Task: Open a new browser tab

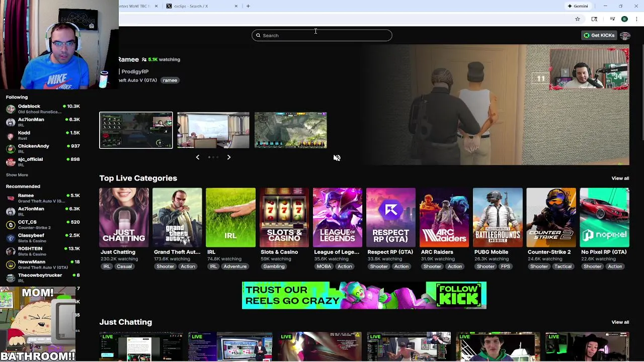Action: point(248,6)
